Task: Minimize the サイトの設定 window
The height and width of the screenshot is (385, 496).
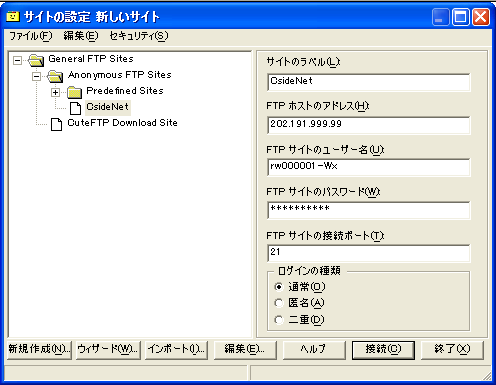Action: [x=440, y=17]
